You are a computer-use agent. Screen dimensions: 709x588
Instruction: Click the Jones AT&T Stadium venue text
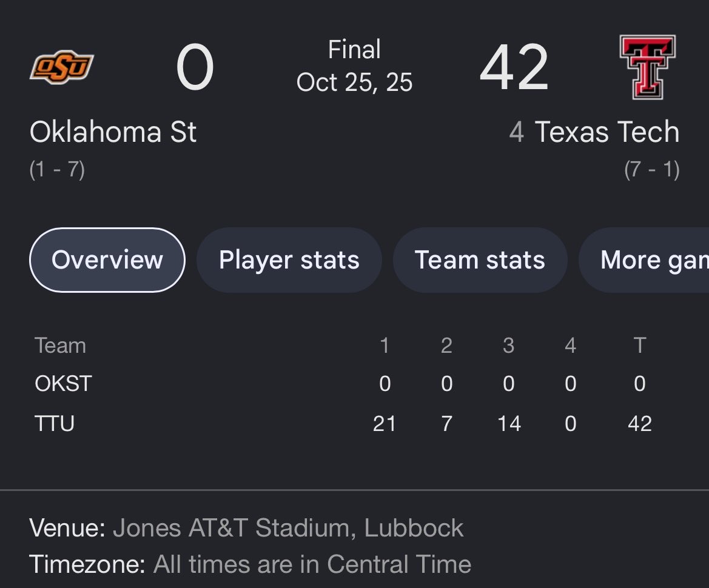click(x=289, y=527)
